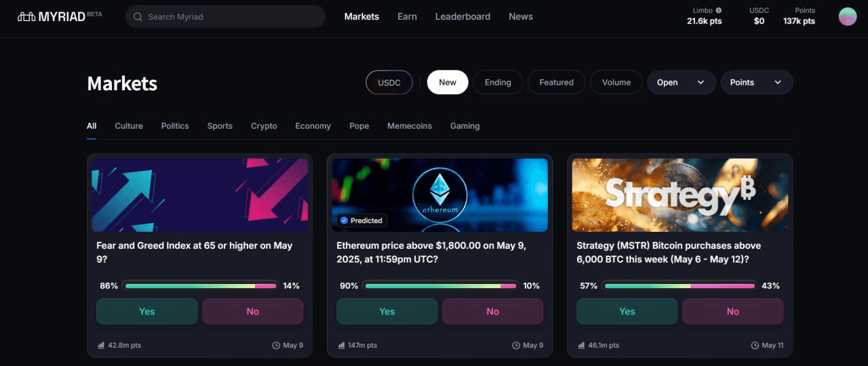This screenshot has height=366, width=868.
Task: Click the search magnifier icon
Action: pos(138,16)
